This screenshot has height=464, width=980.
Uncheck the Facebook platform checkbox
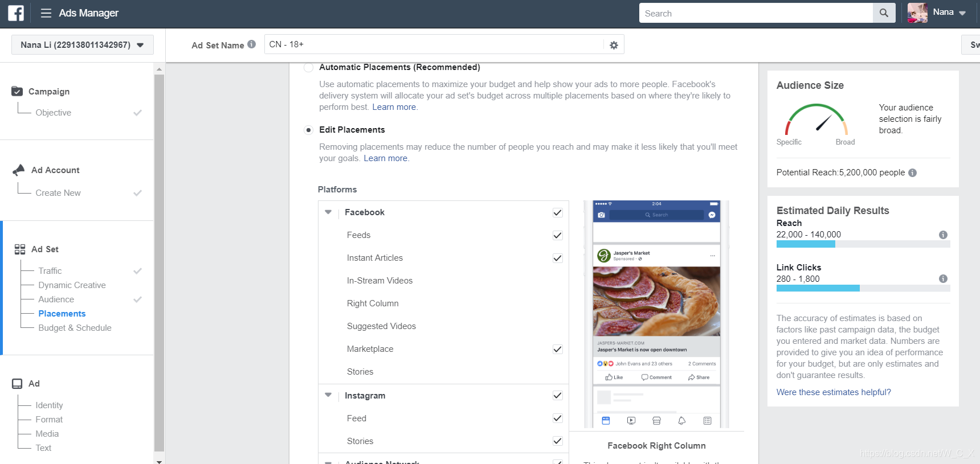point(557,212)
